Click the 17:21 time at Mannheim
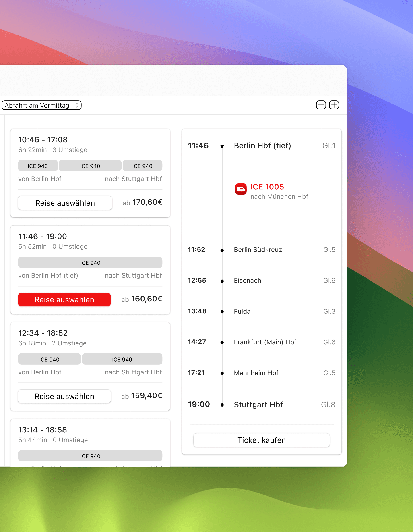 196,372
